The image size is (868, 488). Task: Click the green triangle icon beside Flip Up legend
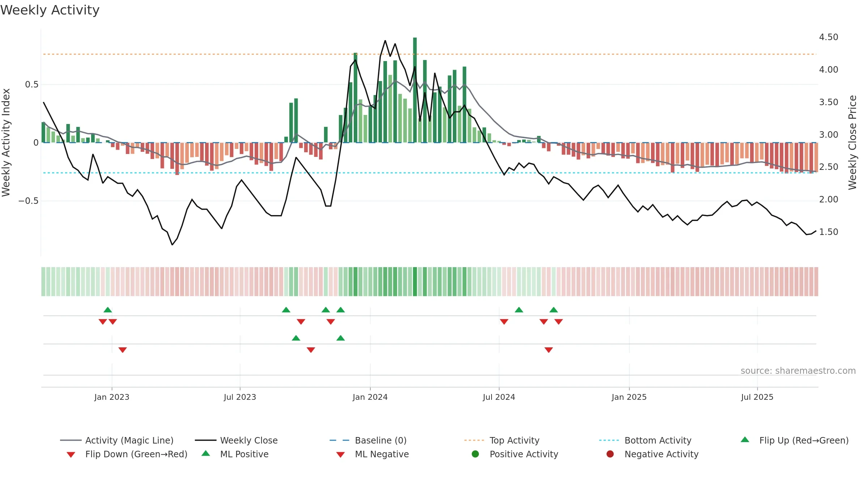pyautogui.click(x=745, y=440)
